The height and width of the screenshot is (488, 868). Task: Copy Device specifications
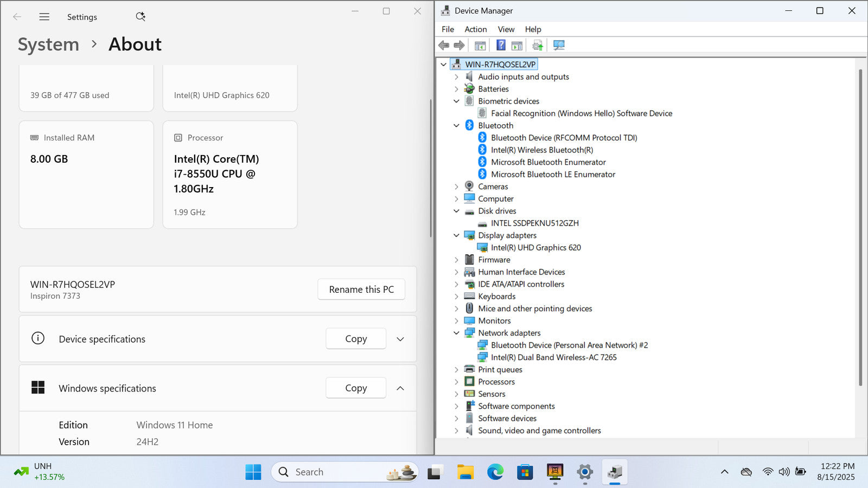pyautogui.click(x=356, y=339)
